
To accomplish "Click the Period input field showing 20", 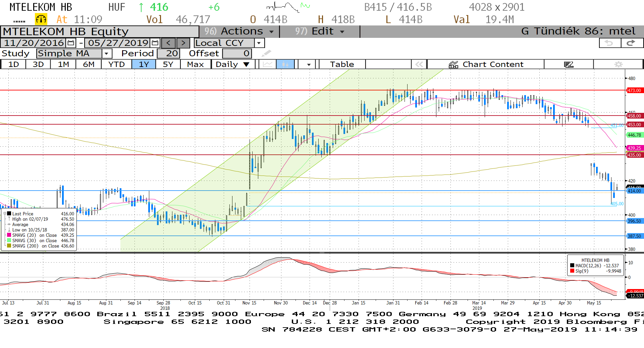I will pyautogui.click(x=168, y=53).
